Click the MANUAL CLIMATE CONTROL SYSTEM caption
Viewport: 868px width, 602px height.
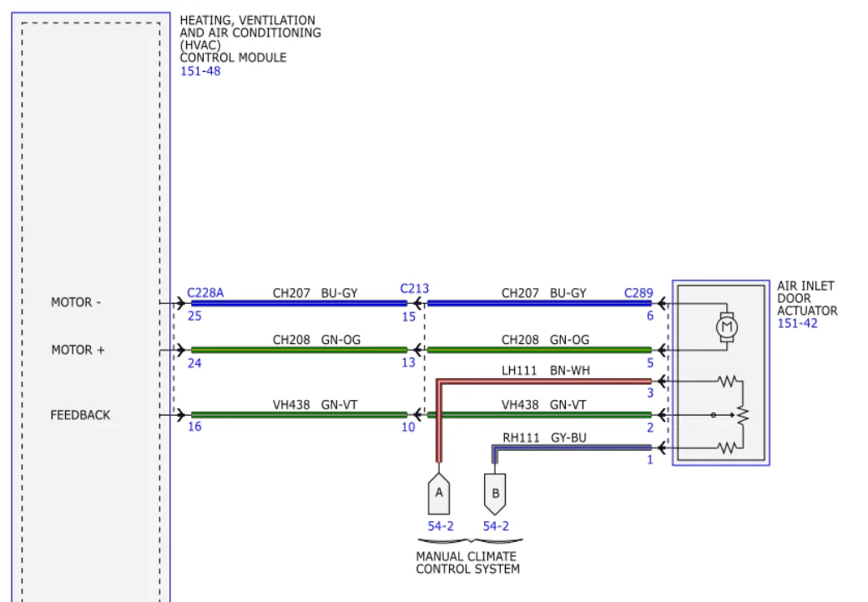[467, 563]
